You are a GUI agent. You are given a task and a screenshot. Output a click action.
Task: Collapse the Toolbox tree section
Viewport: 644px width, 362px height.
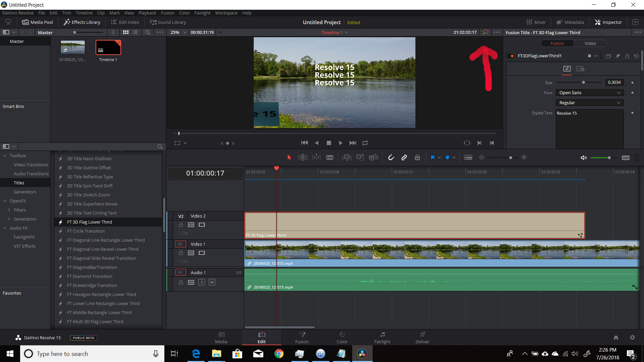[x=5, y=156]
